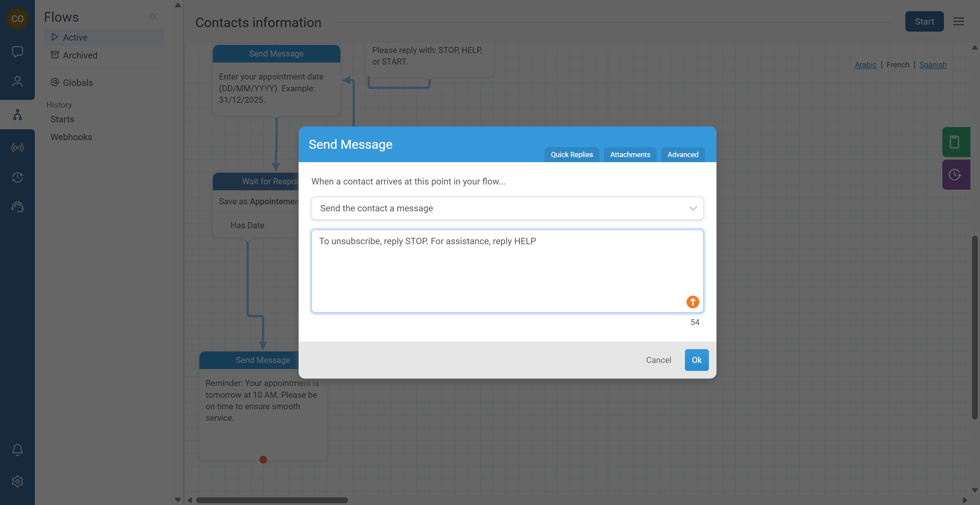Confirm the dialog with the Ok button
The image size is (980, 505).
point(697,360)
